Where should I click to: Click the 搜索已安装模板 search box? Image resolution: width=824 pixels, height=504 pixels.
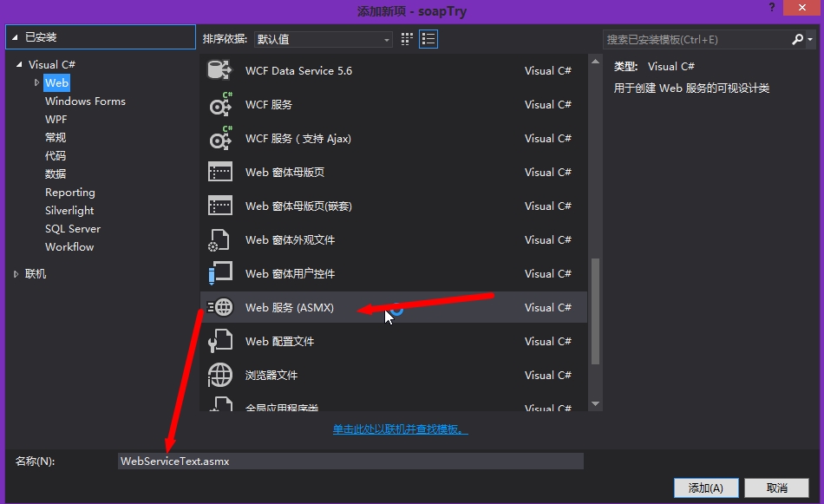[696, 39]
